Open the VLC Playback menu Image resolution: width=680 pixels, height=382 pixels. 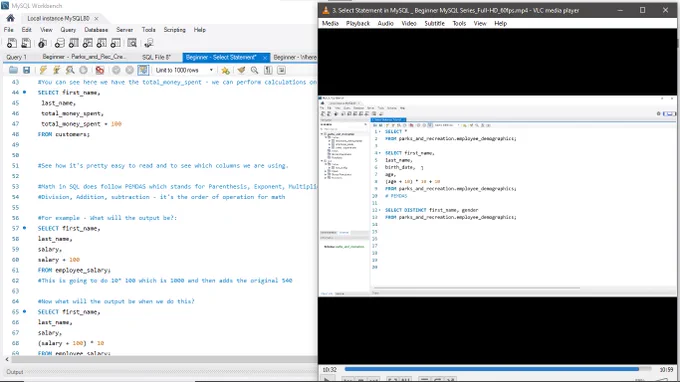click(x=358, y=23)
